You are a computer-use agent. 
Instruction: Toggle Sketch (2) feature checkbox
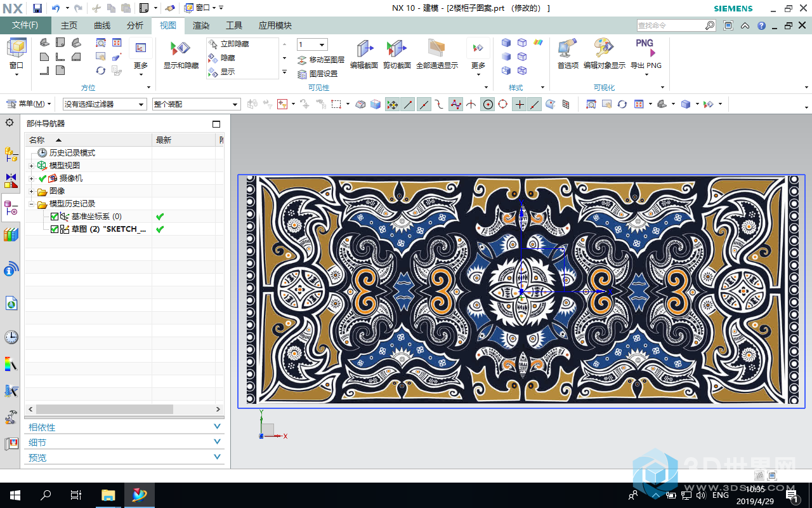(x=55, y=229)
